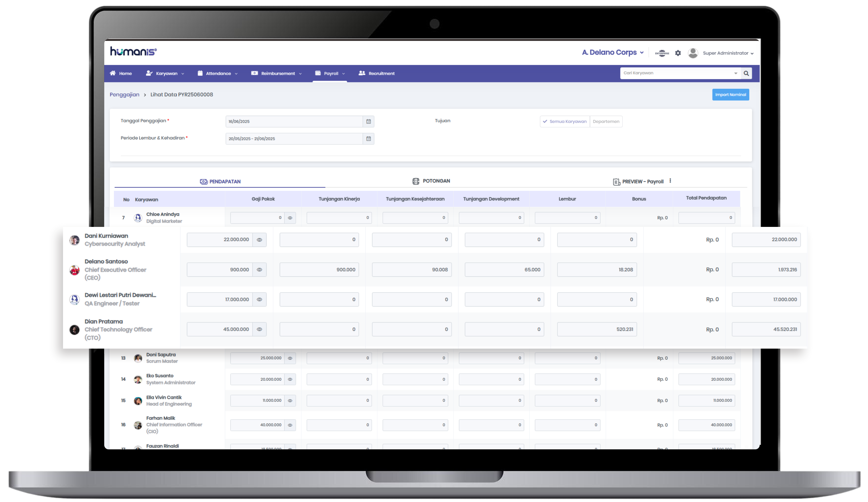
Task: Click employee name Eko Susanto
Action: point(160,376)
